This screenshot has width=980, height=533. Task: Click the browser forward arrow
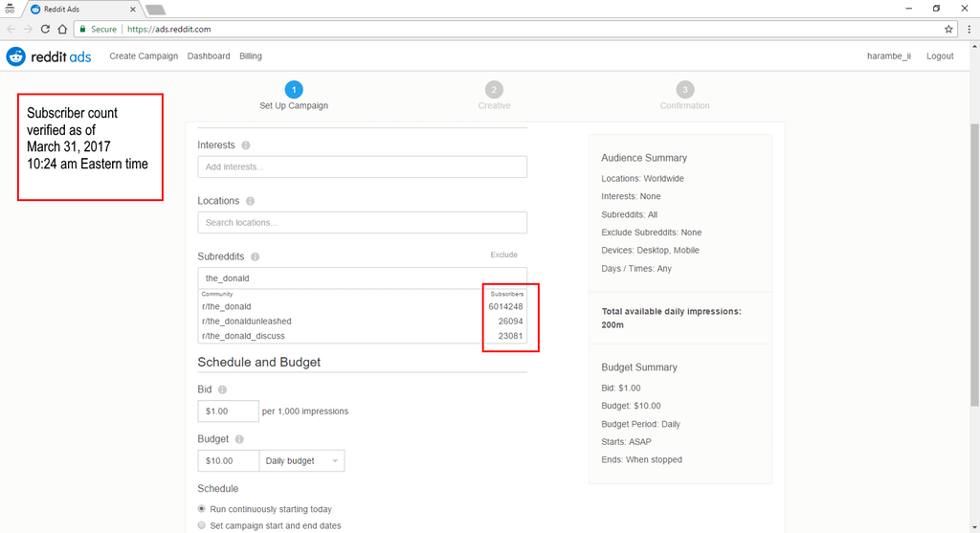click(28, 29)
